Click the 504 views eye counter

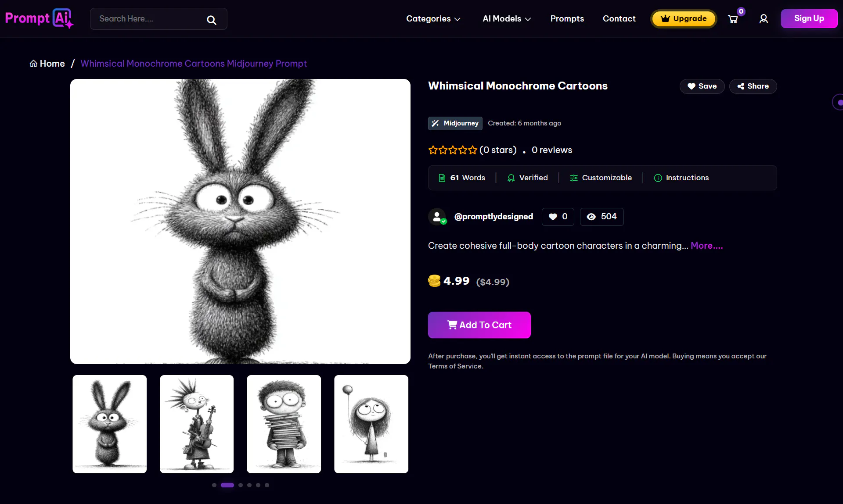[x=602, y=217]
